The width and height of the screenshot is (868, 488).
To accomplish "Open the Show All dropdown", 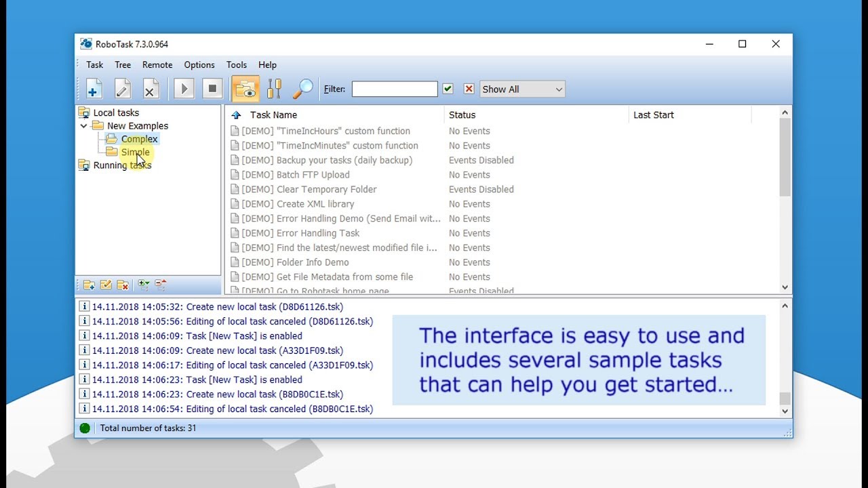I will [522, 89].
